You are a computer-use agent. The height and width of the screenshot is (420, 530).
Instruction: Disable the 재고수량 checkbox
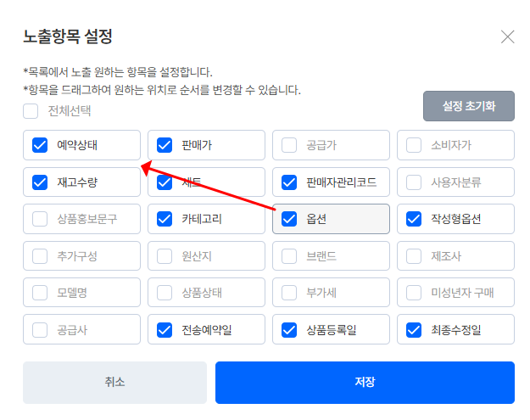[x=40, y=182]
